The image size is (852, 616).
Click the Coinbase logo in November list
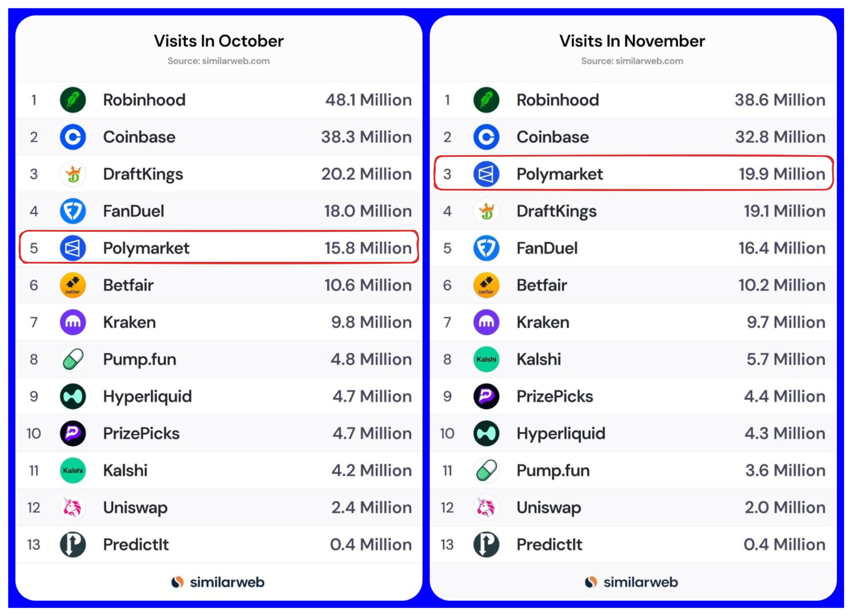coord(486,137)
